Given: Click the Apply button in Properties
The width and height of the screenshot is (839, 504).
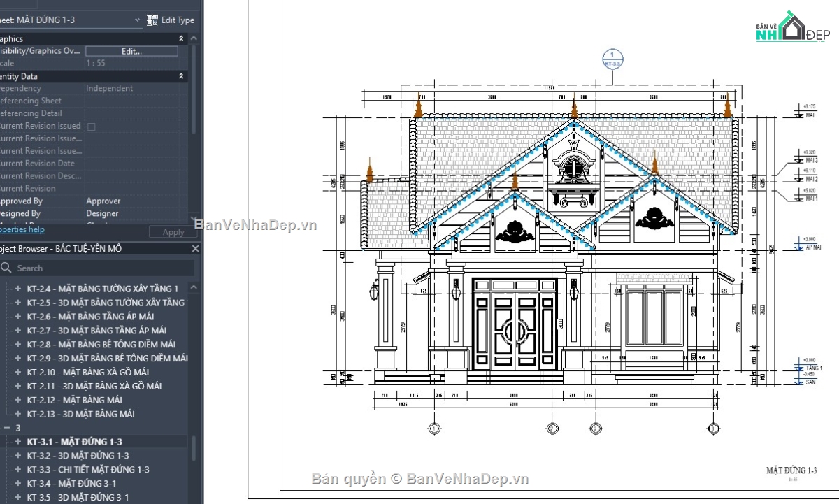Looking at the screenshot, I should [173, 232].
